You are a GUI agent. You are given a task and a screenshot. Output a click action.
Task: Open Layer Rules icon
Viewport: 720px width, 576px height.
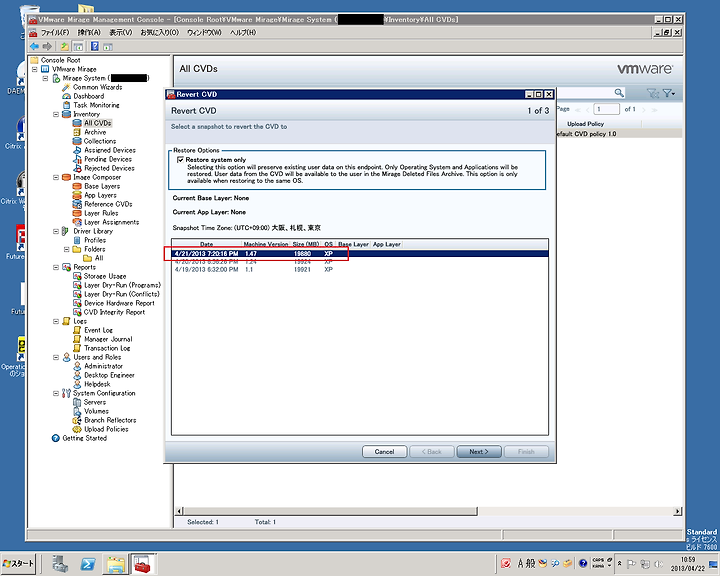[x=77, y=213]
